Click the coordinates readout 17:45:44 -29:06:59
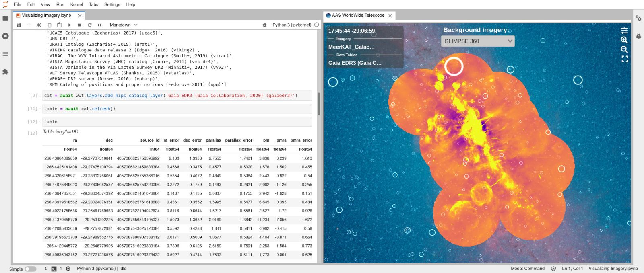 pyautogui.click(x=351, y=31)
